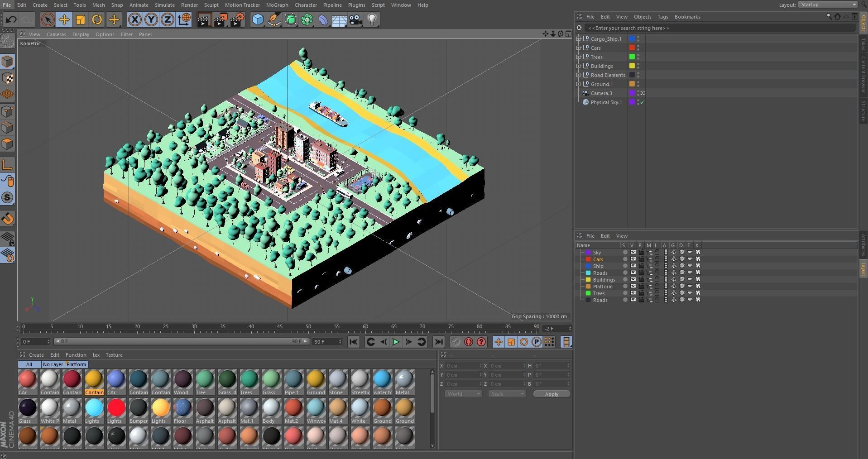This screenshot has height=459, width=868.
Task: Click the Cars layer red color swatch
Action: (x=588, y=259)
